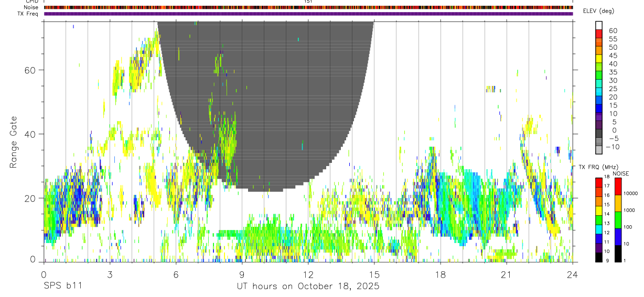Image resolution: width=644 pixels, height=297 pixels.
Task: Select the ELEV scale value -10
Action: pyautogui.click(x=613, y=147)
